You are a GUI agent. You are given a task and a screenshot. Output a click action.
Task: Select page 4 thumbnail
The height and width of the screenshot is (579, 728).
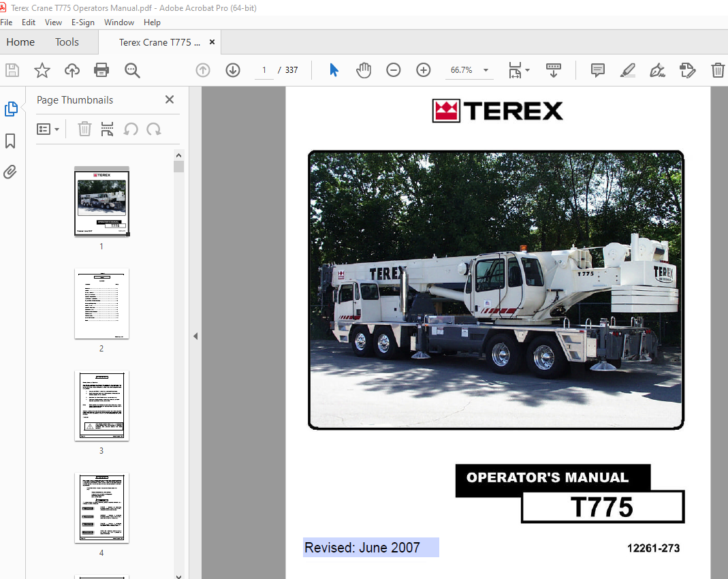click(101, 508)
